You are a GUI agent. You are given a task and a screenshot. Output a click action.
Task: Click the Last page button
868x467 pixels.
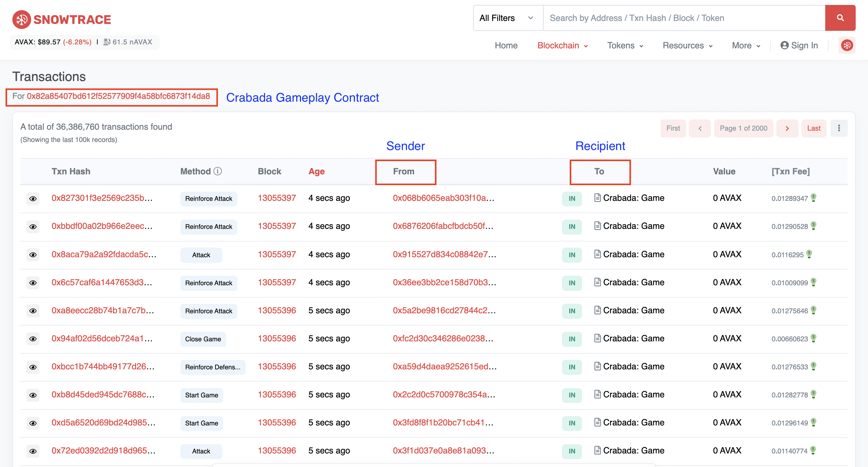(814, 128)
